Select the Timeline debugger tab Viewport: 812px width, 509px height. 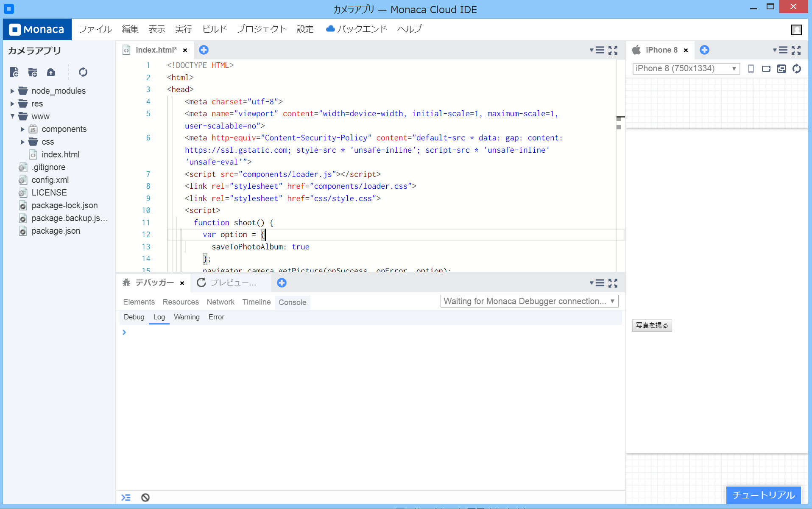(257, 302)
